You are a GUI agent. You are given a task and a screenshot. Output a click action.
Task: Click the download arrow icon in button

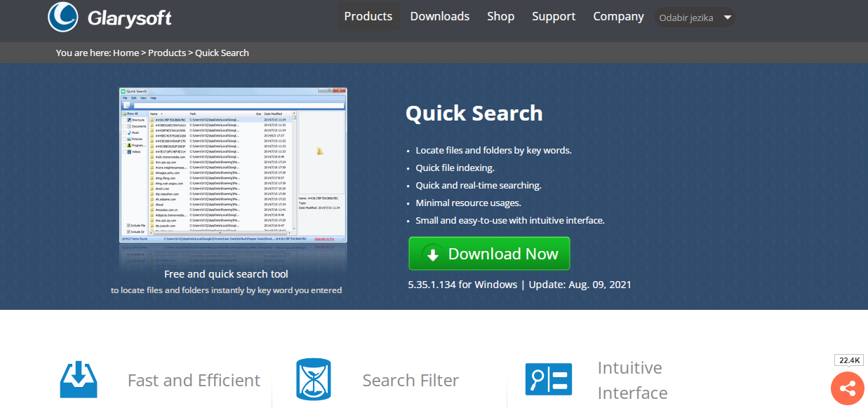[433, 254]
